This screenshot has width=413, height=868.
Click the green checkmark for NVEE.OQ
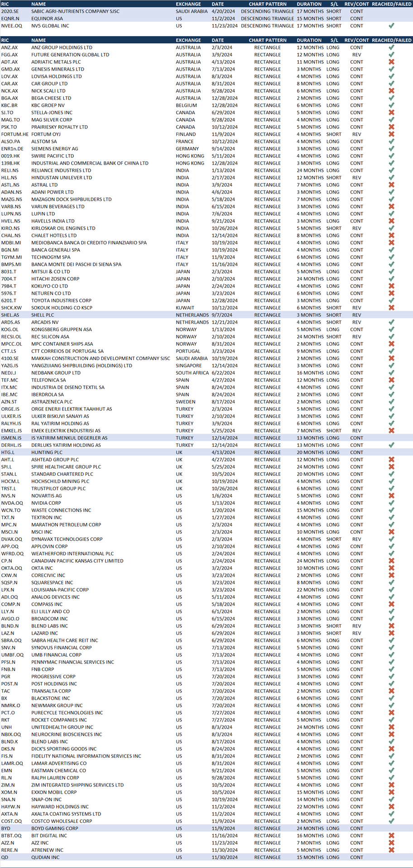point(391,26)
